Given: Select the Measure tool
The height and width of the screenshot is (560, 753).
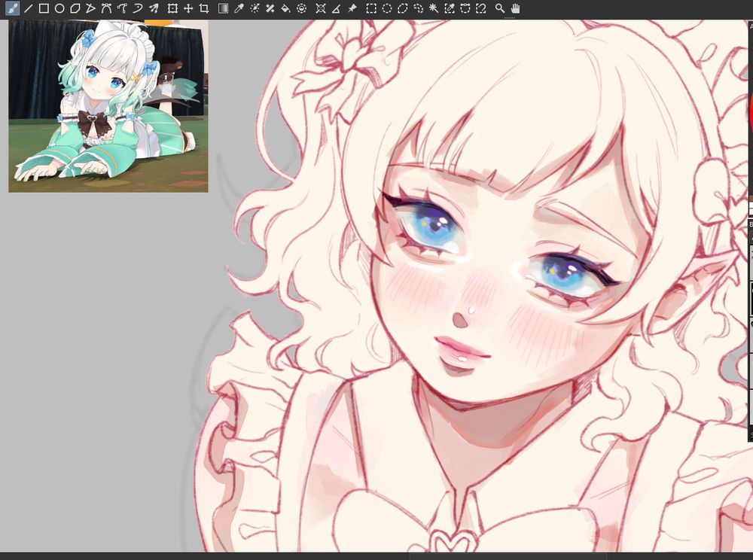Looking at the screenshot, I should [x=336, y=8].
